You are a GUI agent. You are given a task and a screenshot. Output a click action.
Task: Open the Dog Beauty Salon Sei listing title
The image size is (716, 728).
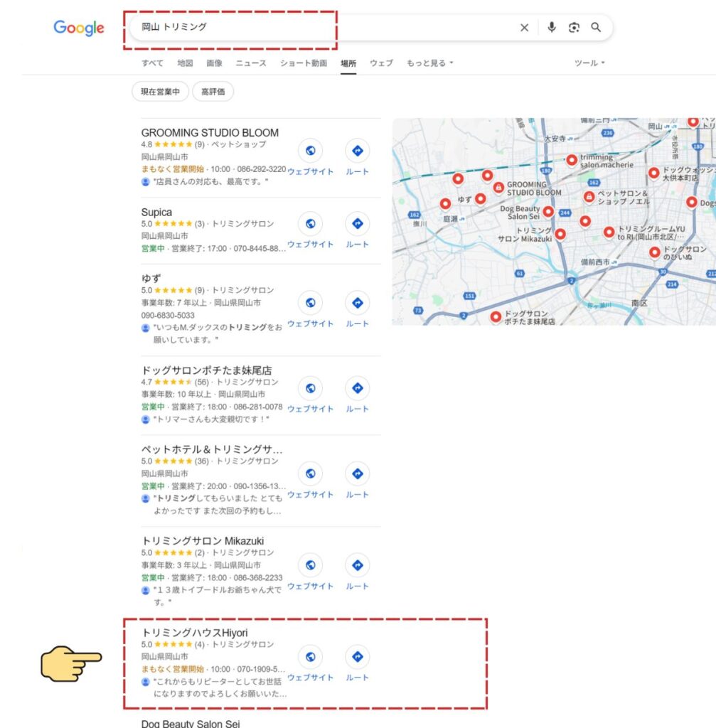click(x=191, y=723)
